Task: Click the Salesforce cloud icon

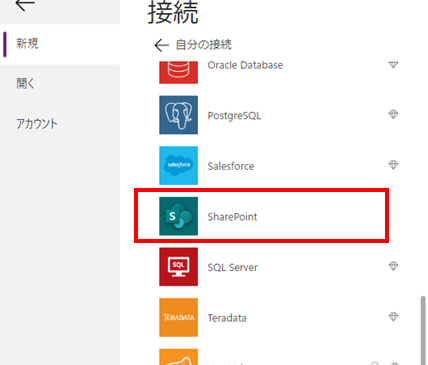Action: tap(178, 165)
